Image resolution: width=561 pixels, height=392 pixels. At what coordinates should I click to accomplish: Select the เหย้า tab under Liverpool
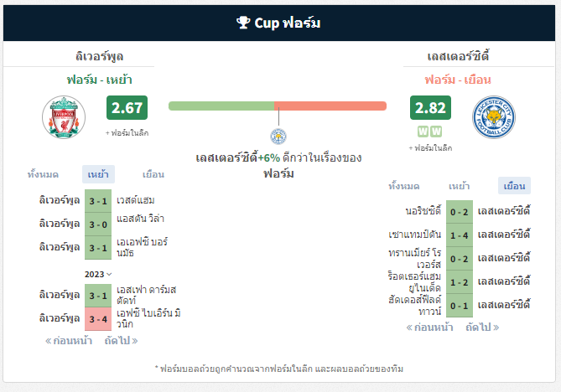pyautogui.click(x=98, y=174)
